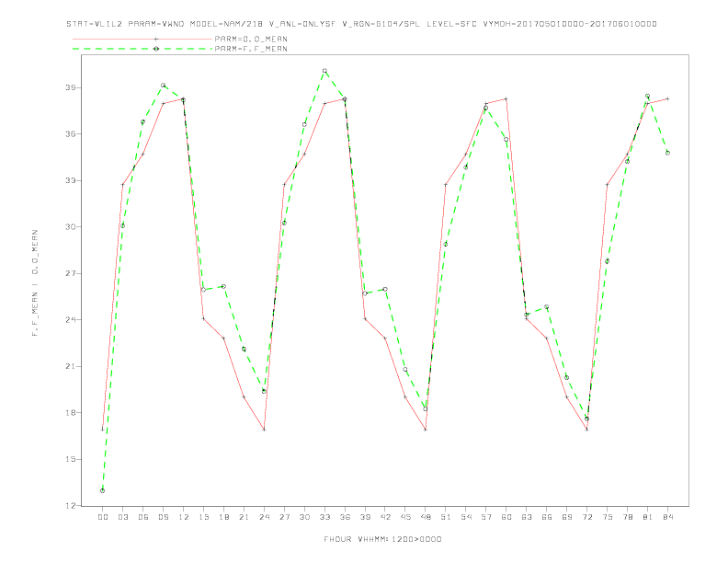Image resolution: width=728 pixels, height=563 pixels.
Task: Click the green dashed line legend sample
Action: pyautogui.click(x=142, y=49)
